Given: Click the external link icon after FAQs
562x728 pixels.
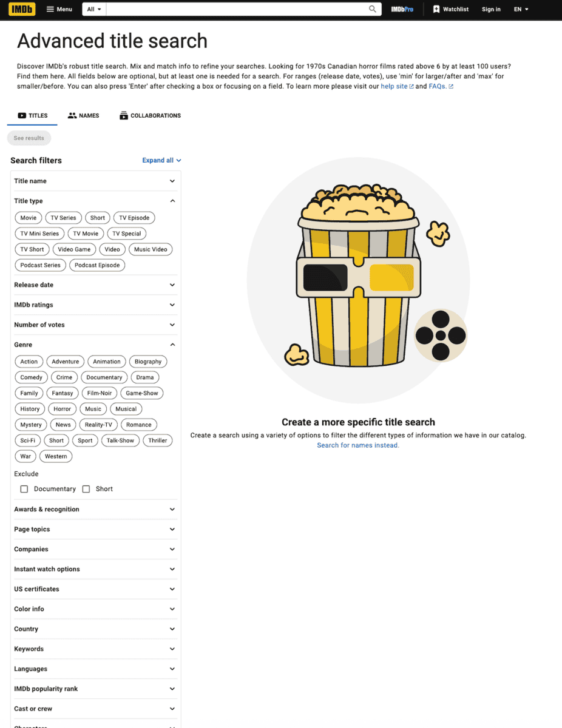Looking at the screenshot, I should coord(451,87).
